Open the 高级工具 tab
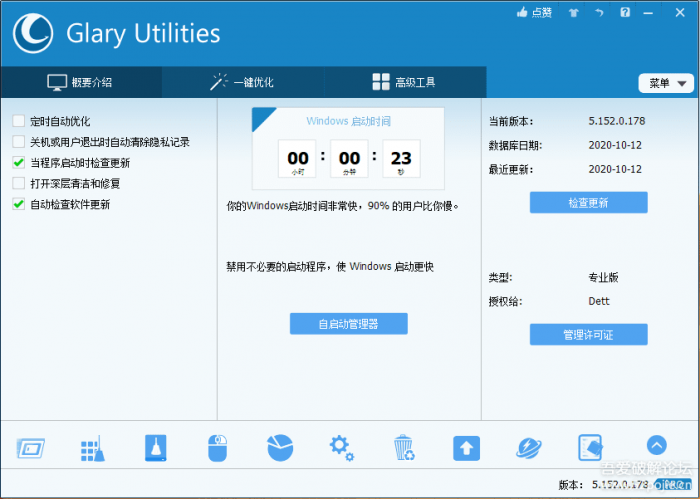The image size is (700, 499). click(403, 82)
